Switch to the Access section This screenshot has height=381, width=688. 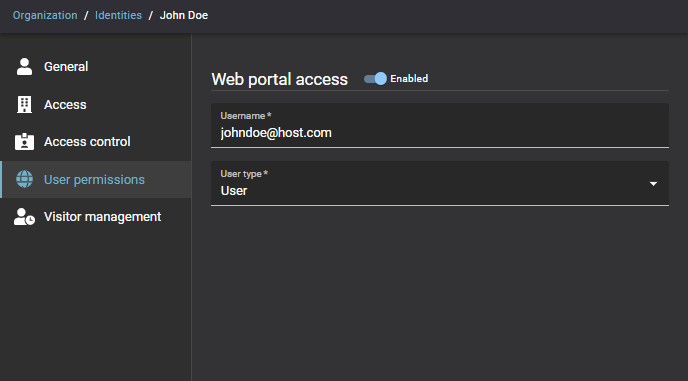point(96,104)
